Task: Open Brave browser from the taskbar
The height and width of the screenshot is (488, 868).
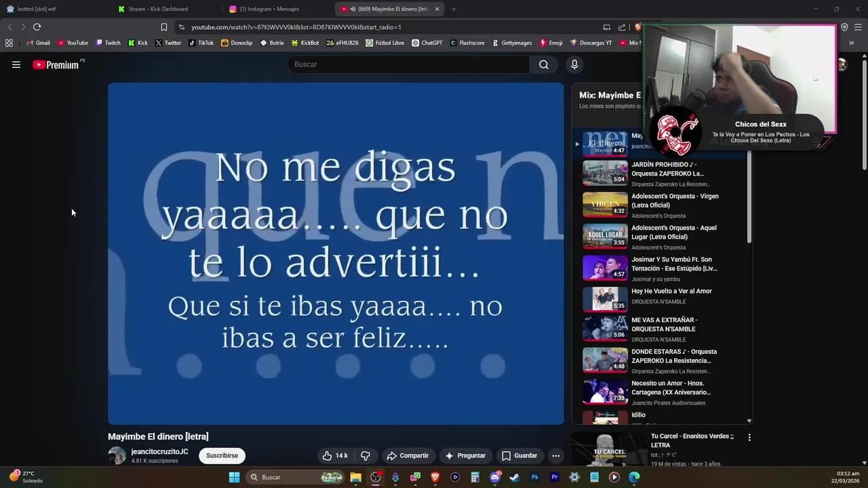Action: coord(435,477)
